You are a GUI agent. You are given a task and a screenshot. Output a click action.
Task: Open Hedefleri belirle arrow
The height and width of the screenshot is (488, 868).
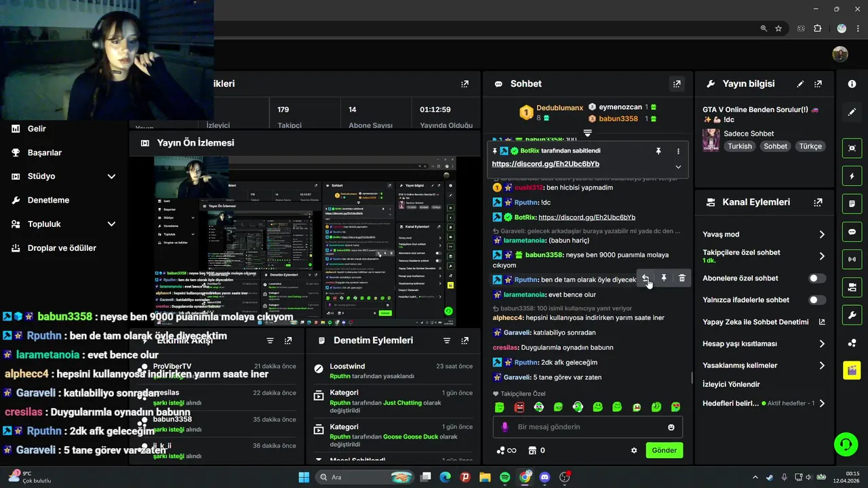(x=822, y=403)
